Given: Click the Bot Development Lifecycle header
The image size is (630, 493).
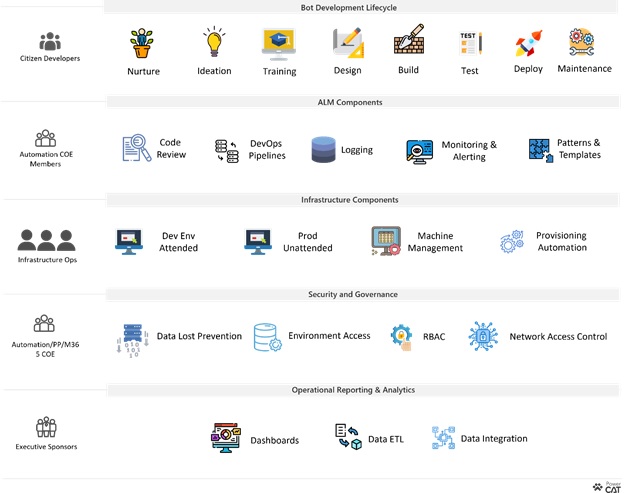Looking at the screenshot, I should [361, 7].
